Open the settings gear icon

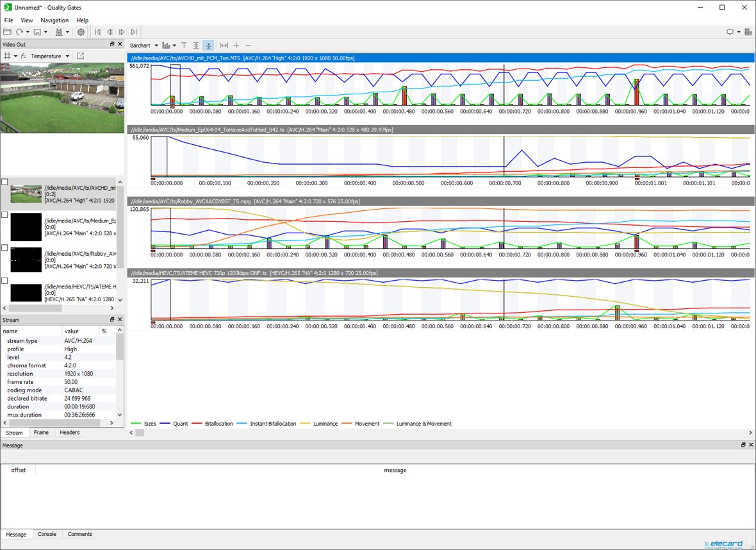pyautogui.click(x=81, y=32)
